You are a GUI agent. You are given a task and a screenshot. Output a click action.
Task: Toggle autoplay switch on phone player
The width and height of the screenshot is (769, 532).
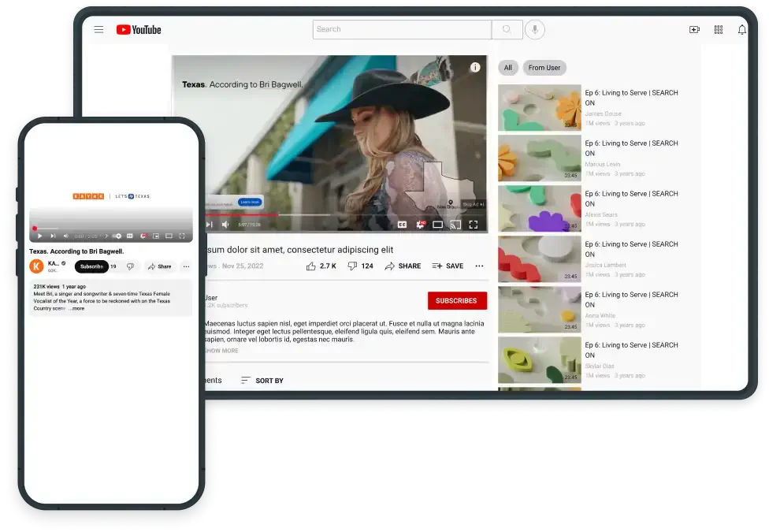click(x=117, y=236)
